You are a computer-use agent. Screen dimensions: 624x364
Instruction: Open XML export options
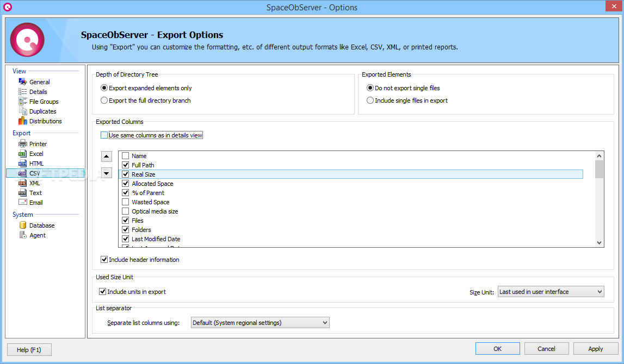35,183
